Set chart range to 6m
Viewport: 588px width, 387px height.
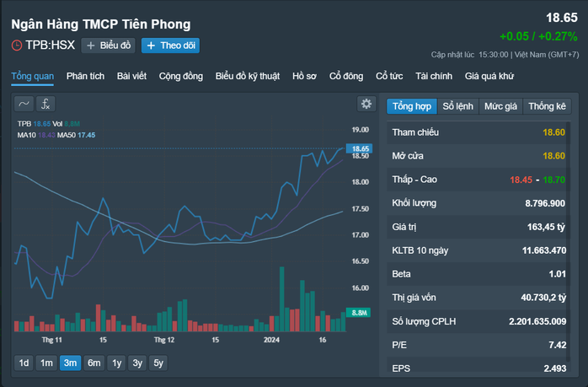coord(94,363)
